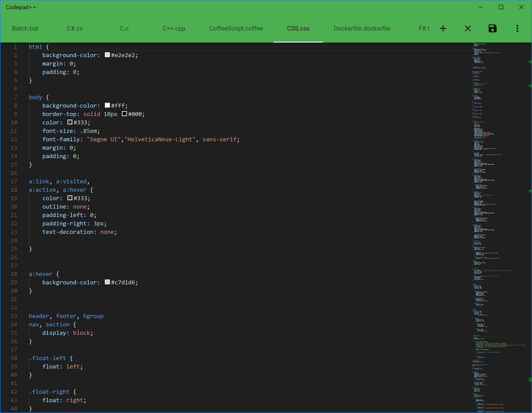Screen dimensions: 532x413
Task: Click the #c7d1d6 color swatch on line 29
Action: [x=107, y=282]
